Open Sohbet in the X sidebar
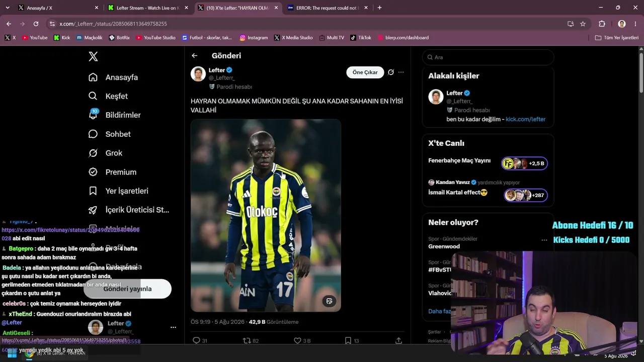This screenshot has width=644, height=362. tap(110, 134)
